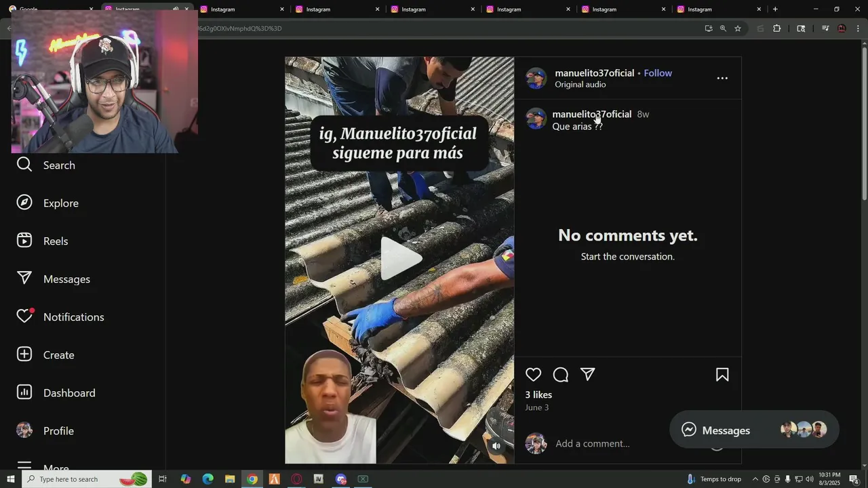Click the June 3 date

point(537,407)
